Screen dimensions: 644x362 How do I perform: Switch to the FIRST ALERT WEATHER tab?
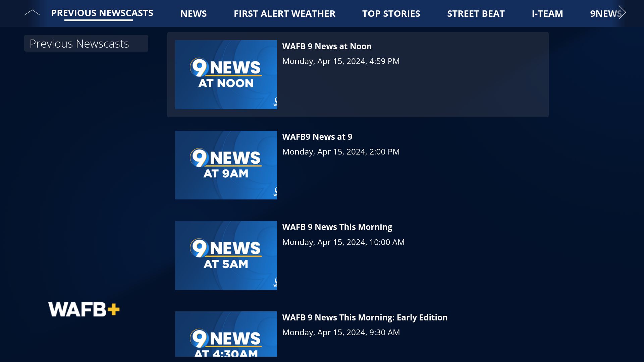tap(284, 13)
